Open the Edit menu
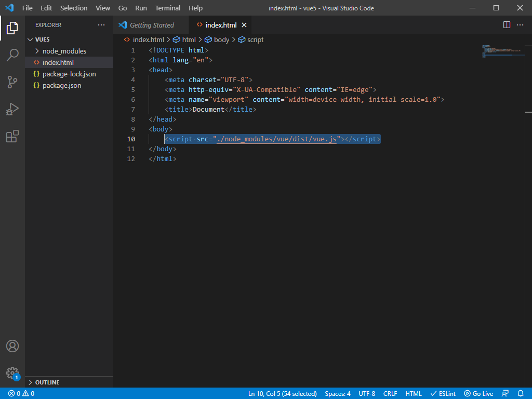 coord(46,8)
